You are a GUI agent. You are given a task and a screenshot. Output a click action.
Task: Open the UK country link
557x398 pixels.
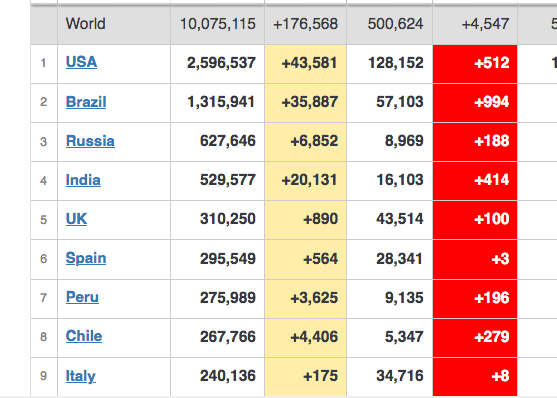[x=76, y=219]
